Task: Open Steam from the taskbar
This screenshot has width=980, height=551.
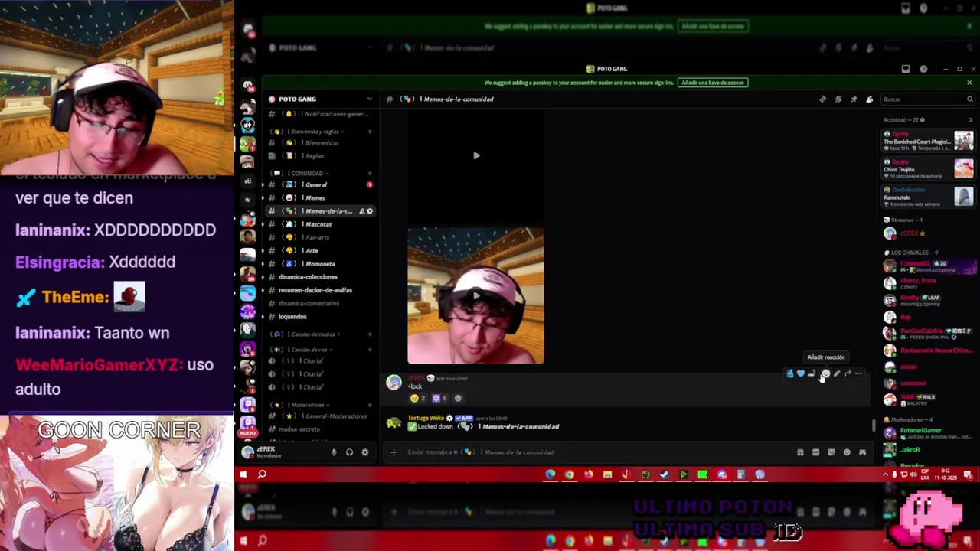Action: (x=665, y=475)
